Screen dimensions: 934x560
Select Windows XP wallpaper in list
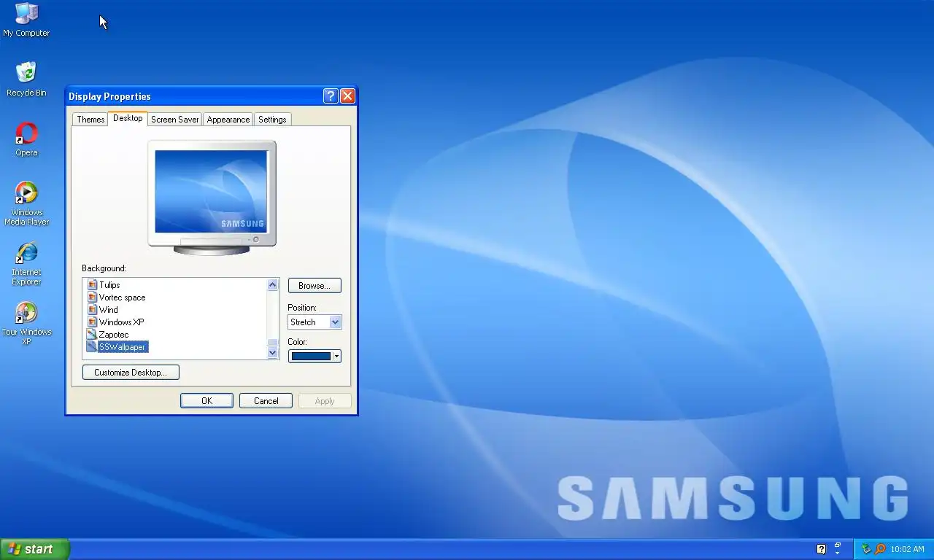tap(121, 322)
